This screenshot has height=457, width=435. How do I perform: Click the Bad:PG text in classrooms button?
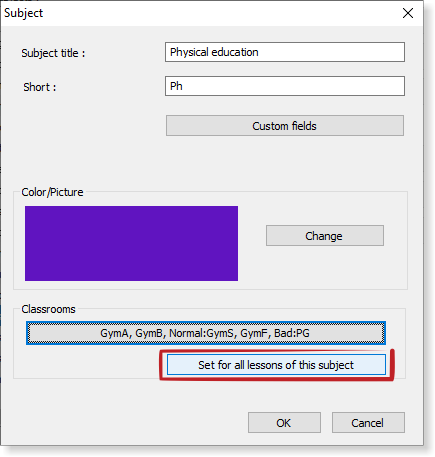click(x=292, y=333)
